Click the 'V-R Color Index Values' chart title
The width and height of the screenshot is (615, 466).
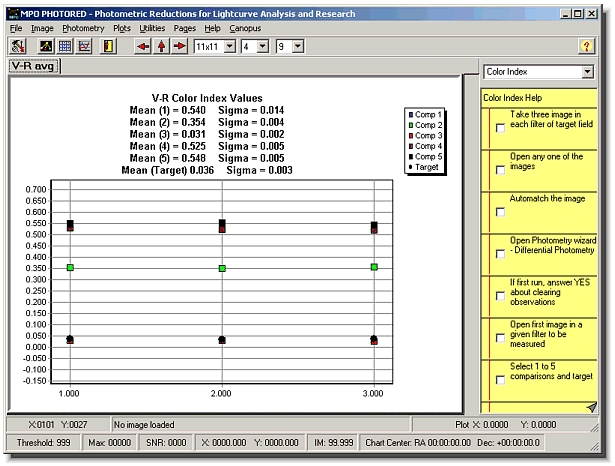click(x=207, y=98)
